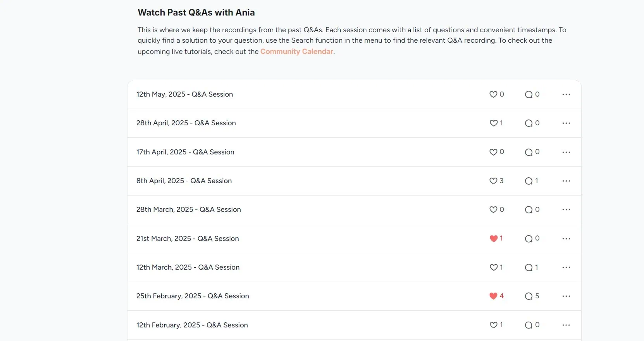Like the 8th April, 2025 Q&A Session
The height and width of the screenshot is (341, 644).
tap(493, 181)
